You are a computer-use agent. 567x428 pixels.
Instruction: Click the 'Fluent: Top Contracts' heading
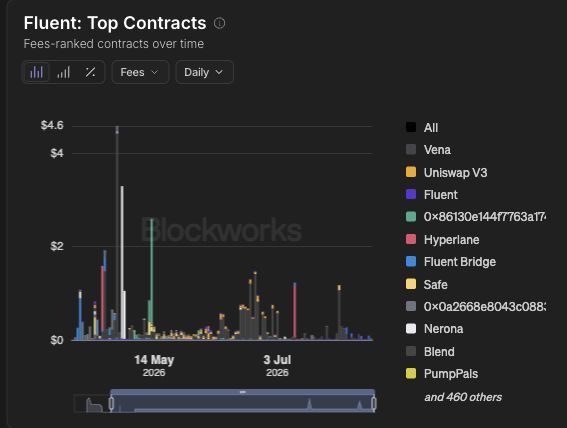click(115, 23)
